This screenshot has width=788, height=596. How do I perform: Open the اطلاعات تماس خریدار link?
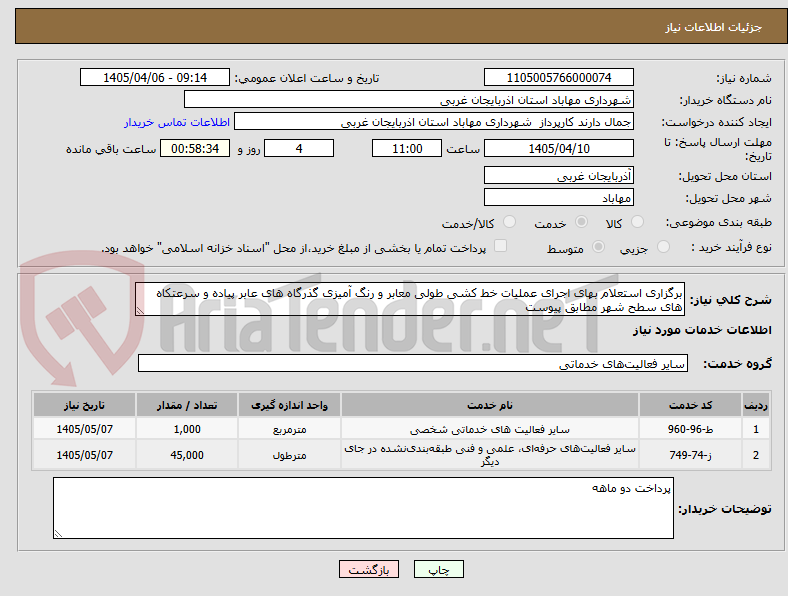(x=177, y=122)
